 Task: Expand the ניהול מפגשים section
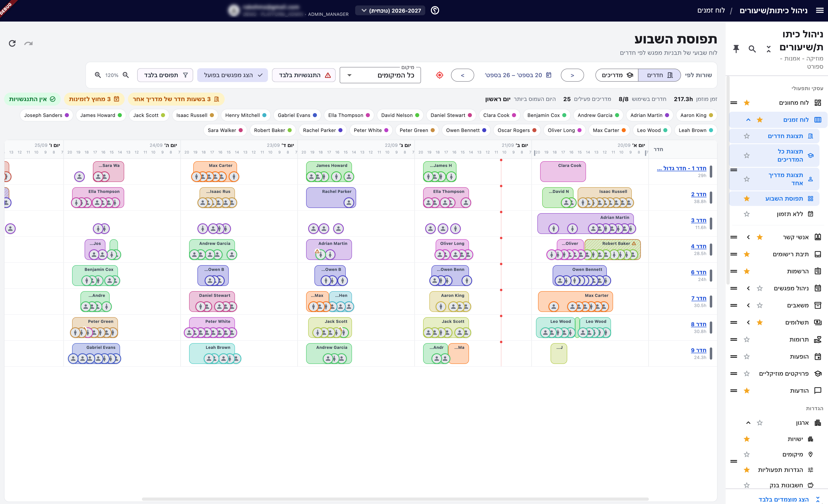(748, 288)
